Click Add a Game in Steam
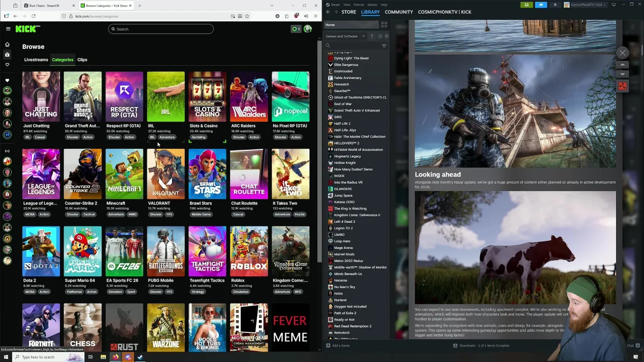Screen dimensions: 644x362 [338, 346]
